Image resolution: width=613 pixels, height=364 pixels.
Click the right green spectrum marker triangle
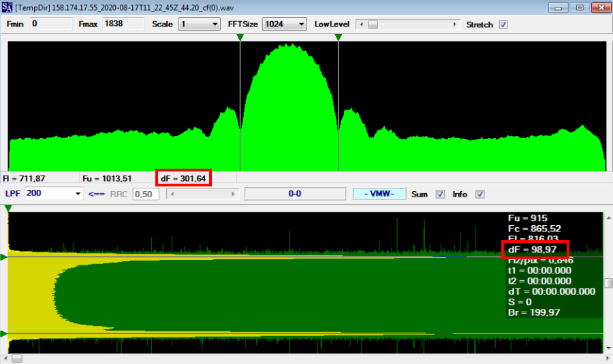pyautogui.click(x=338, y=37)
